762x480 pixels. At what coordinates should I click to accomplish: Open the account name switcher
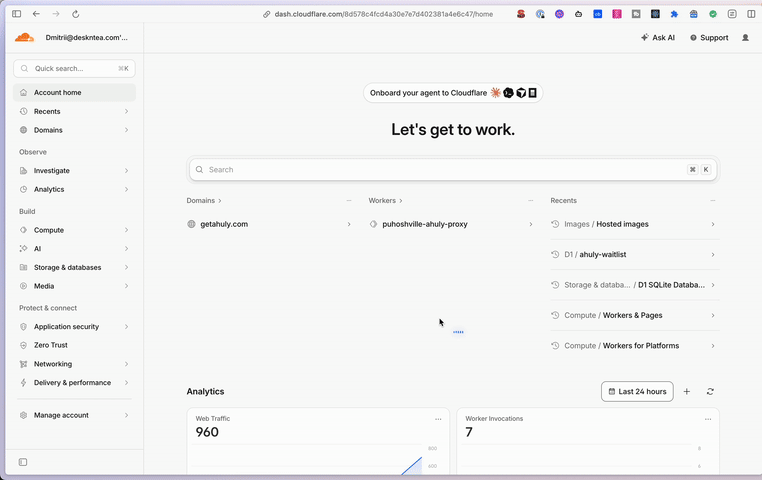pyautogui.click(x=87, y=37)
